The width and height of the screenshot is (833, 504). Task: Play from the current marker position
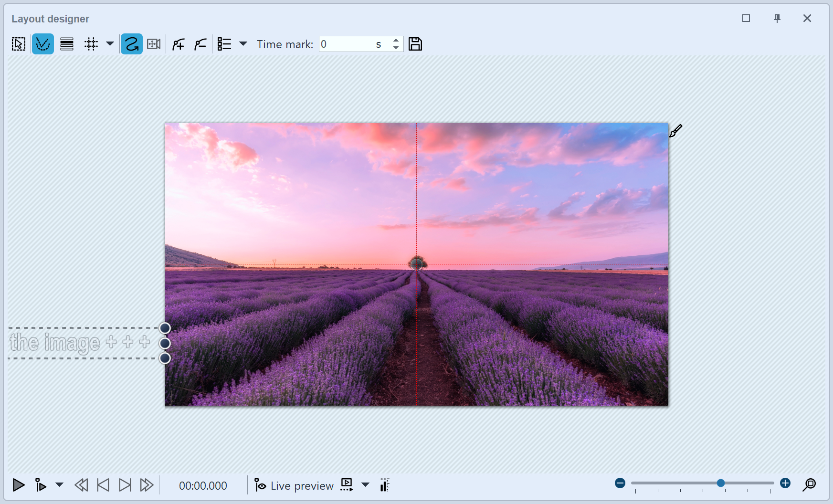tap(41, 485)
